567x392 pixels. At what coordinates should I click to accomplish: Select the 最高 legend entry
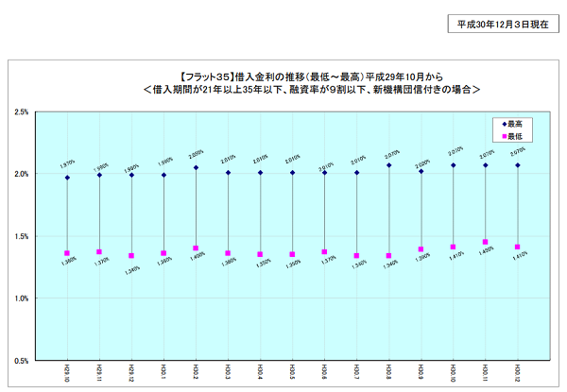(512, 125)
